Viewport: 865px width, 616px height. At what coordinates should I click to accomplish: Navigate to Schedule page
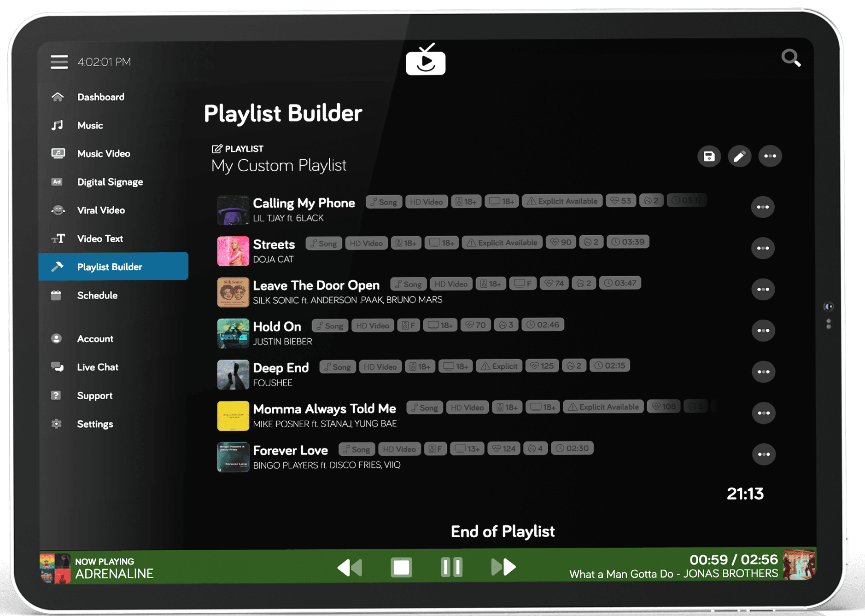point(97,296)
